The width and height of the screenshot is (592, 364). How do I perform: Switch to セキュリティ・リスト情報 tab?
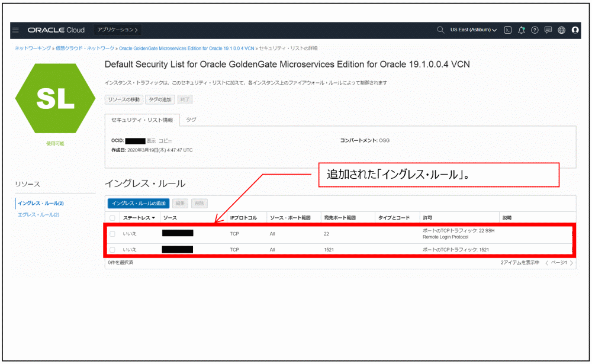point(142,120)
